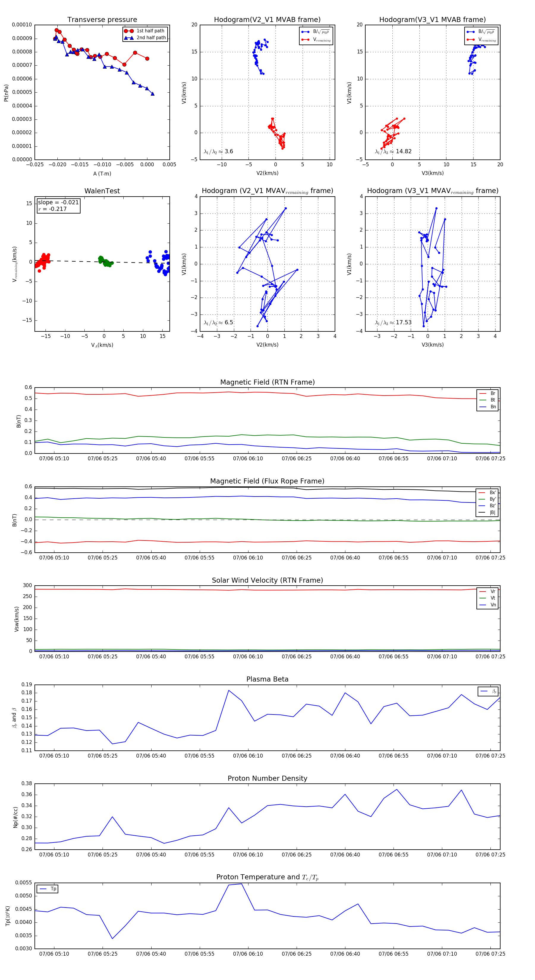
Task: Click the 'Plasma Beta' plot title
Action: coord(267,679)
